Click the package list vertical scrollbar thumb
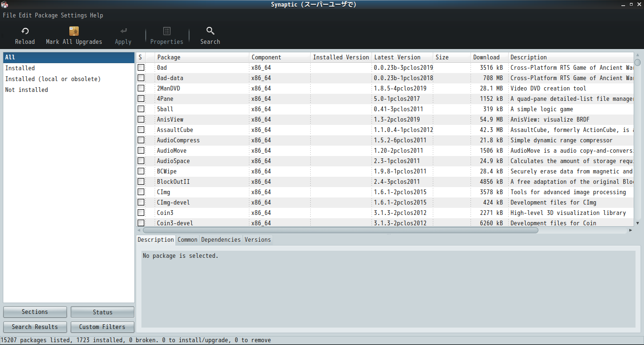This screenshot has height=345, width=644. coord(637,62)
